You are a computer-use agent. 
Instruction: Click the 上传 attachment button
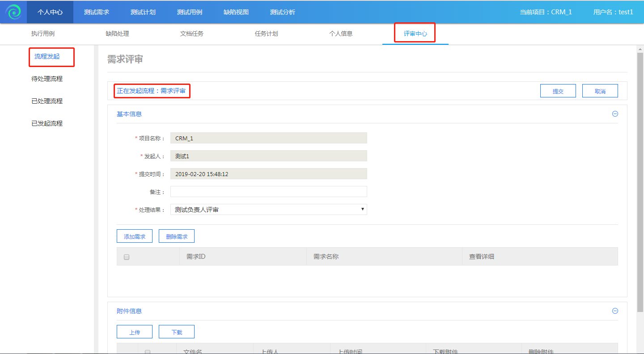click(x=135, y=332)
